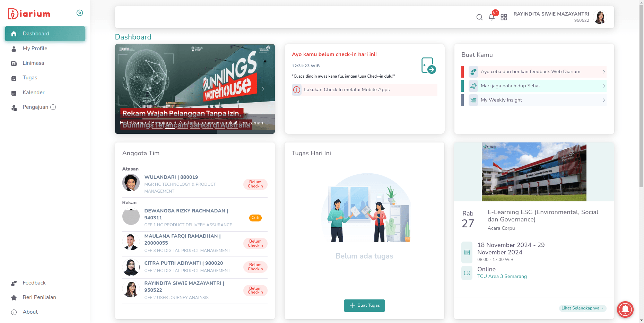Click the warning icon beside Lakukan Check In
The height and width of the screenshot is (323, 644).
297,90
